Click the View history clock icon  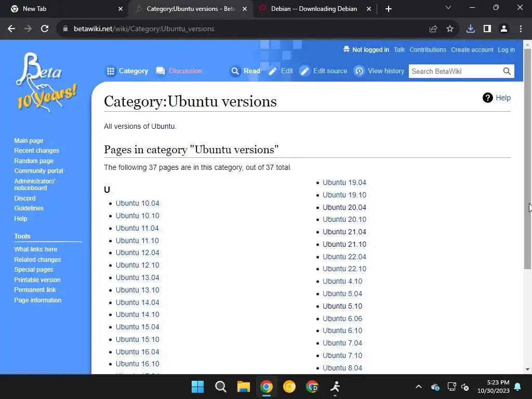click(359, 71)
